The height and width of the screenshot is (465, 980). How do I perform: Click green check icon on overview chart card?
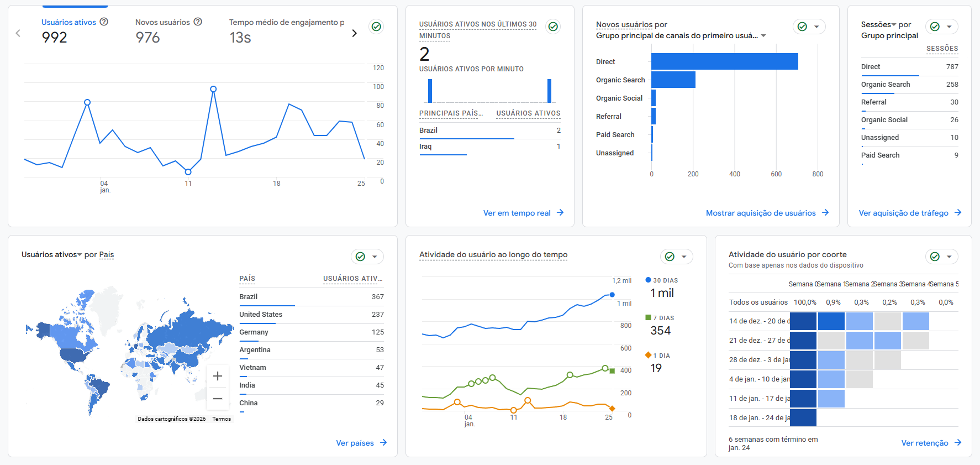[x=376, y=27]
